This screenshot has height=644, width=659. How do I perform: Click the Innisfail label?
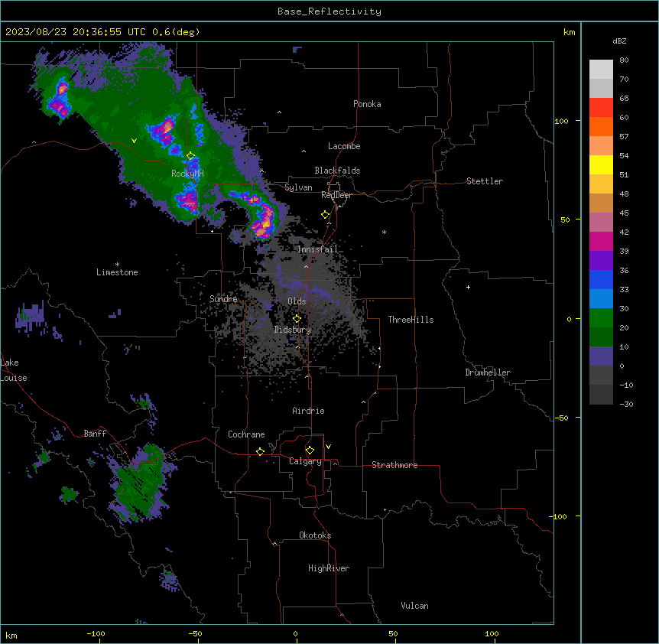tap(318, 249)
